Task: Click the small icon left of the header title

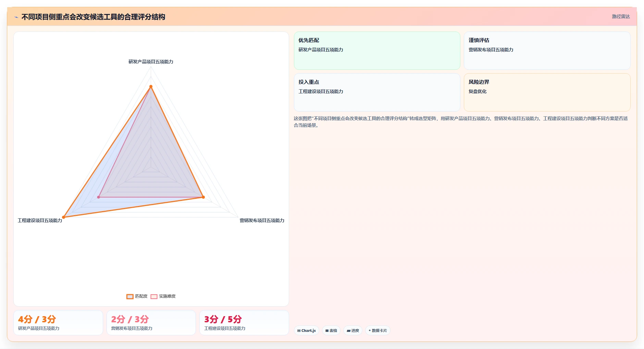Action: coord(16,17)
